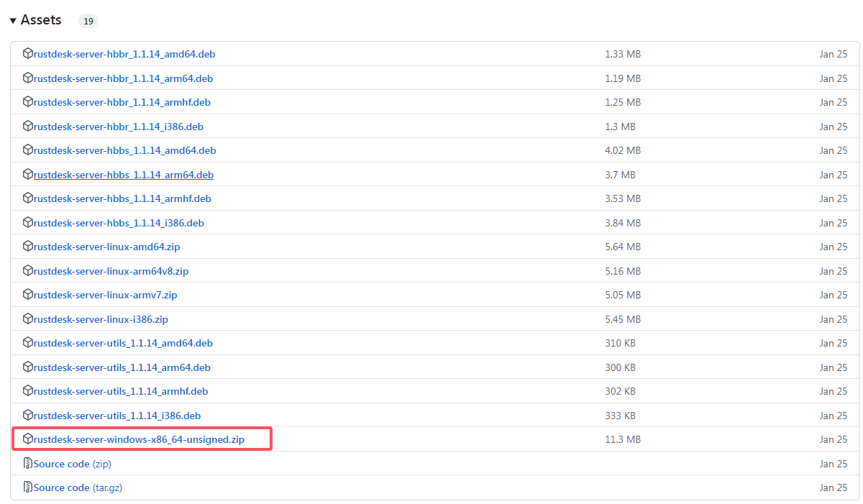
Task: Open the rustdesk-server-hbbr_1.1.14_arm64.deb link
Action: pyautogui.click(x=123, y=78)
